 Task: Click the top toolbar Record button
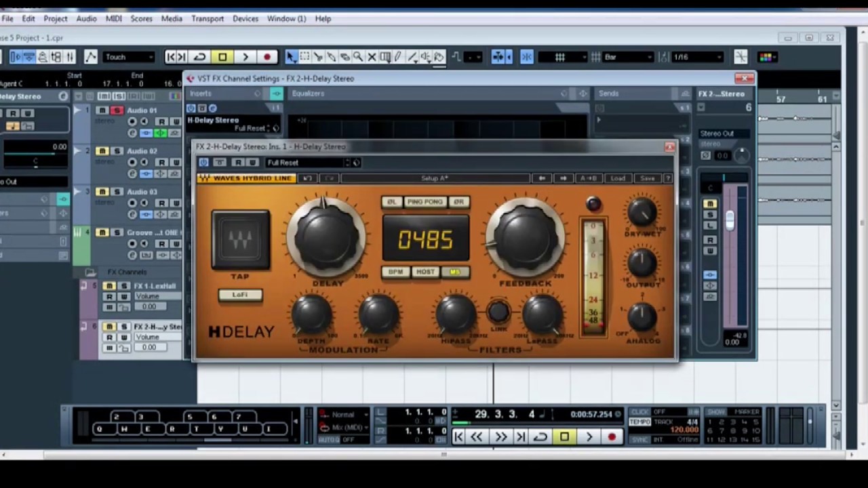tap(267, 58)
